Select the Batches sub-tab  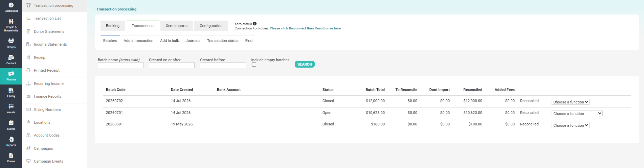tap(110, 41)
